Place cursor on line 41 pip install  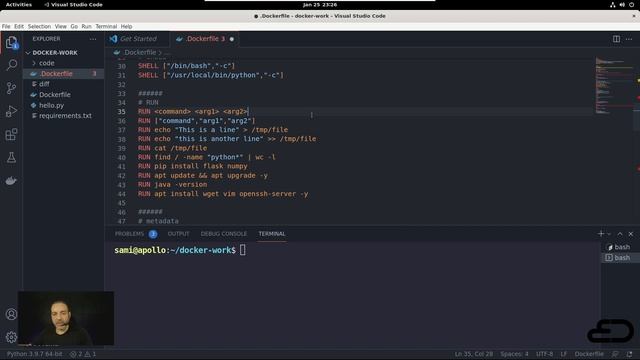pyautogui.click(x=193, y=167)
